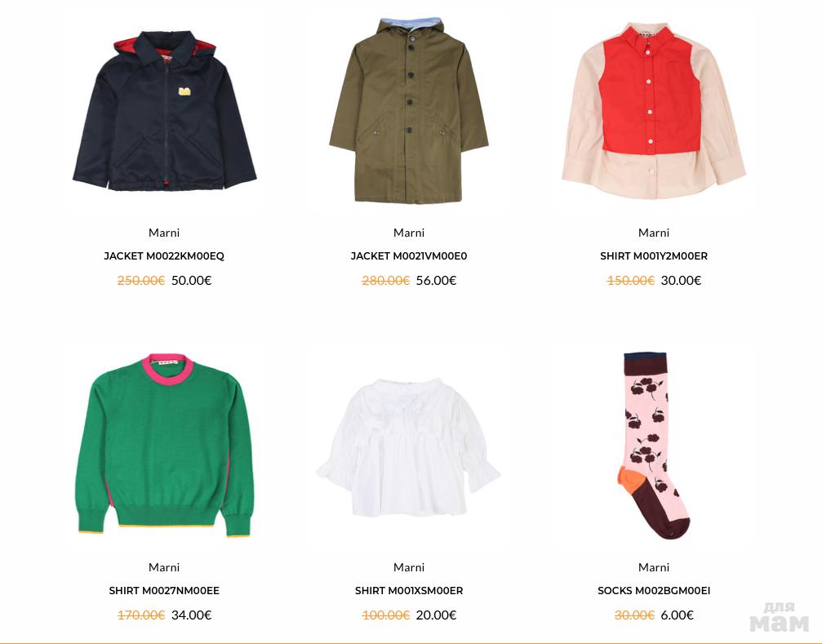
Task: View the red and beige shirt image
Action: (654, 110)
